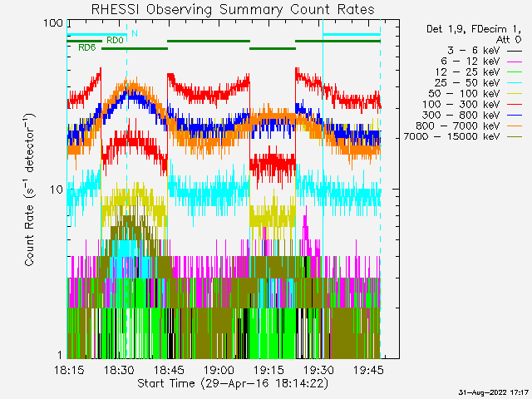Click the "31-Aug-2022 17:17" timestamp
The height and width of the screenshot is (399, 532).
pos(494,392)
